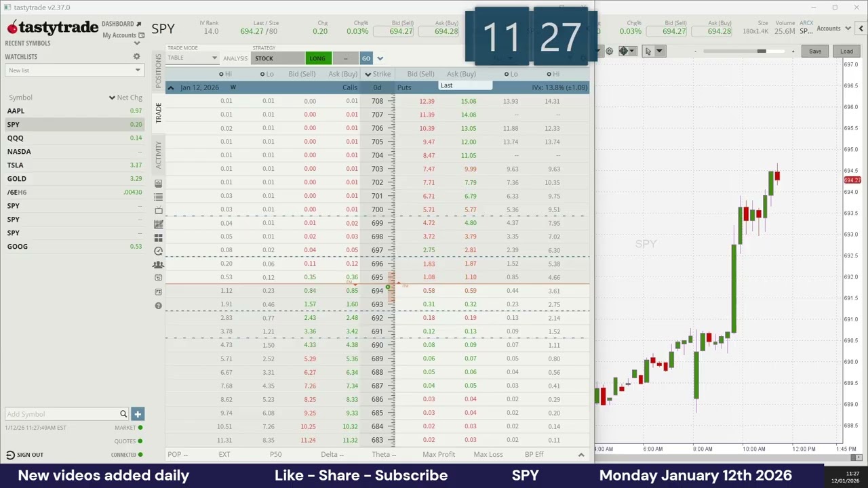Click the chart zoom out minus
Screen dimensions: 868x488
click(695, 52)
